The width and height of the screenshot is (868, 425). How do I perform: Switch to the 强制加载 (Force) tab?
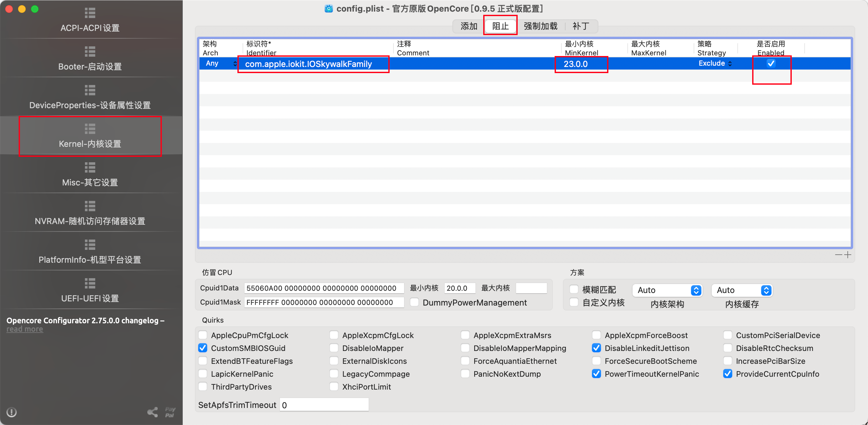[540, 26]
